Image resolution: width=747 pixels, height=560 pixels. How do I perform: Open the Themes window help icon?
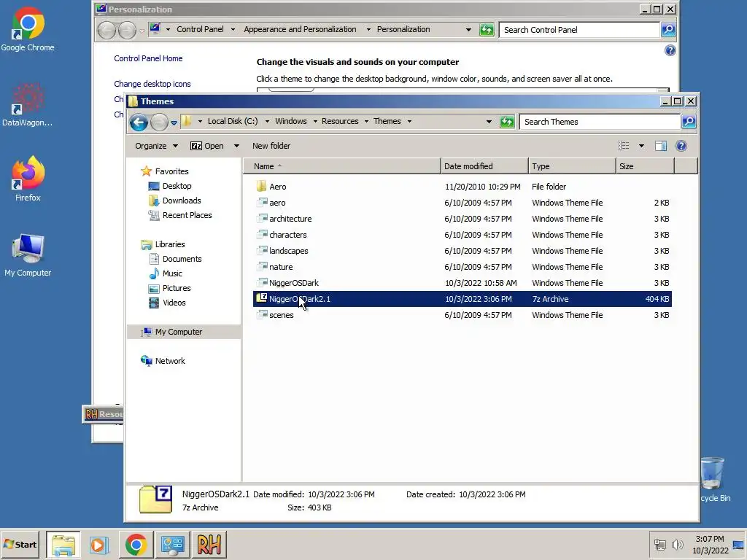click(x=681, y=146)
